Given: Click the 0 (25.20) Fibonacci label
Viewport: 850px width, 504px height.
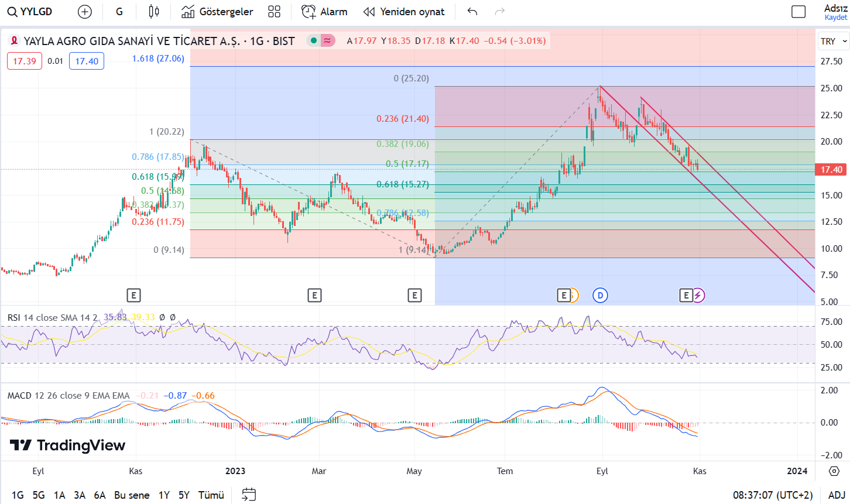Looking at the screenshot, I should click(x=411, y=78).
